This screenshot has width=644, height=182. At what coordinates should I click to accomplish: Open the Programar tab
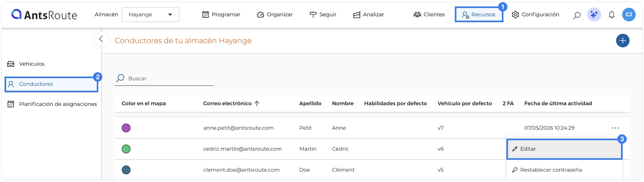coord(221,14)
